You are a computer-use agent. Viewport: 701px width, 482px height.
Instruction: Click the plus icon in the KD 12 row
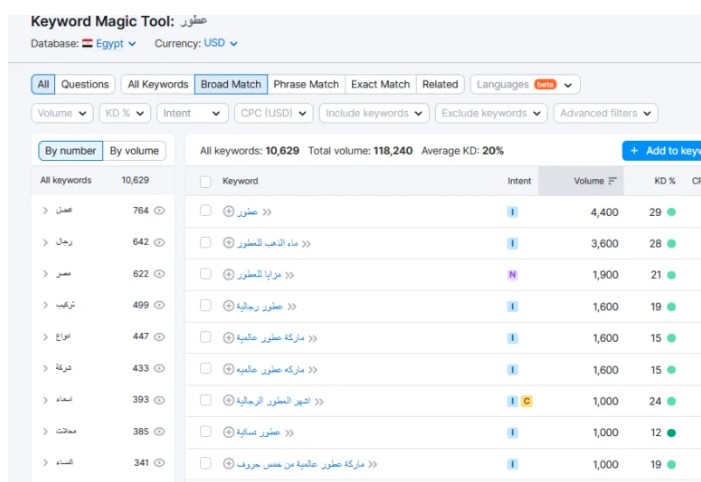(228, 432)
